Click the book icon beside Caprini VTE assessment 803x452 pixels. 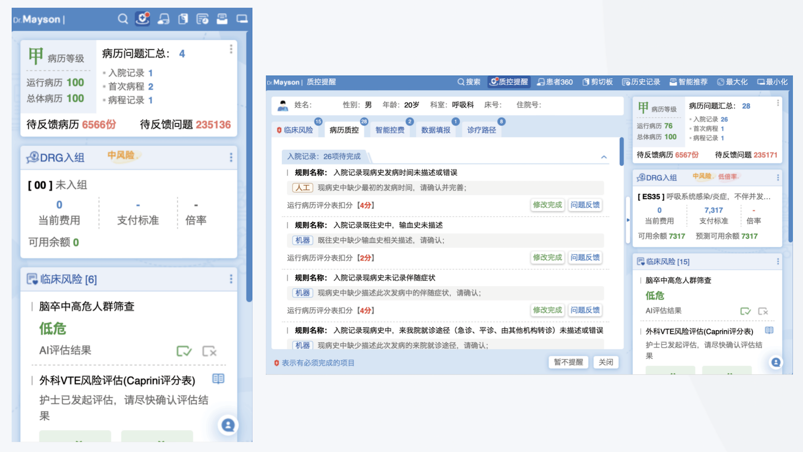218,380
